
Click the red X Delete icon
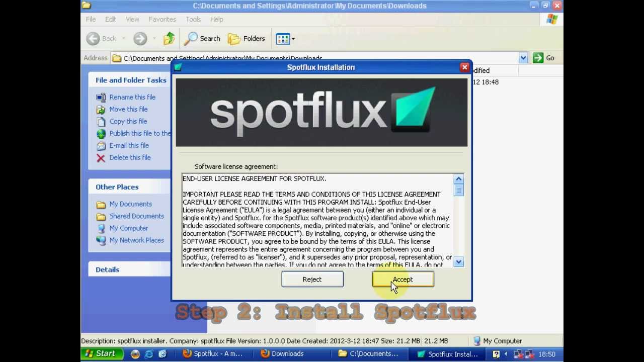(101, 158)
